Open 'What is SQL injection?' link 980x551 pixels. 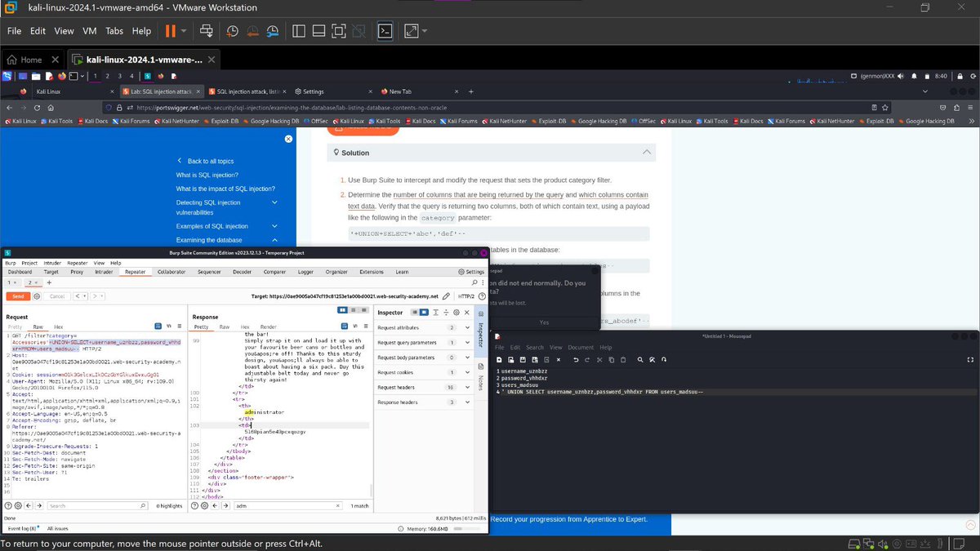click(207, 175)
